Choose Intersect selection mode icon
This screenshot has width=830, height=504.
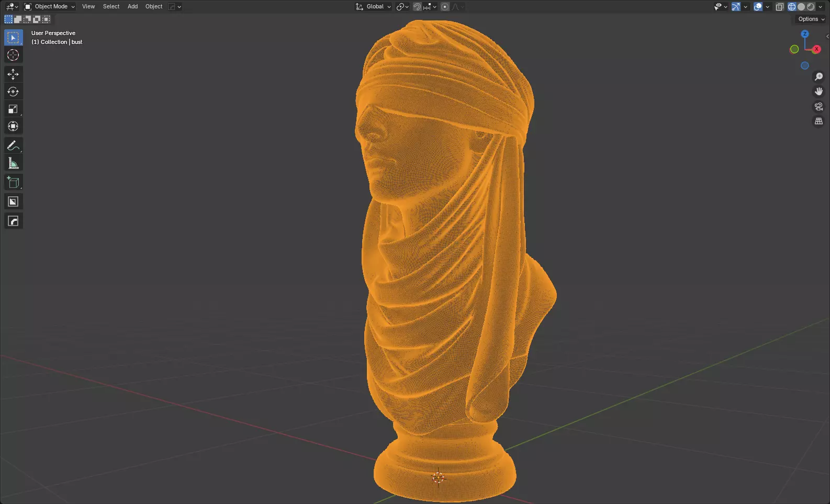[46, 19]
